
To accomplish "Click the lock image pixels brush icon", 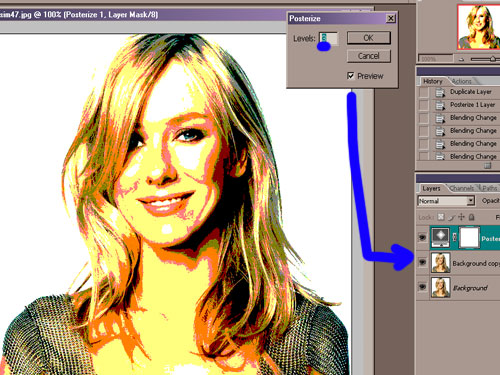I will (451, 217).
